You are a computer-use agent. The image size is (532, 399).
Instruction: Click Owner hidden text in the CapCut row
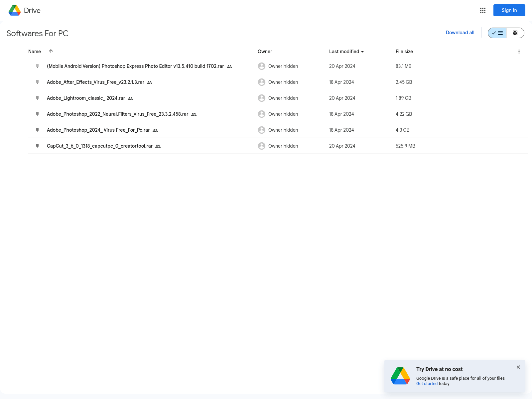[x=283, y=146]
